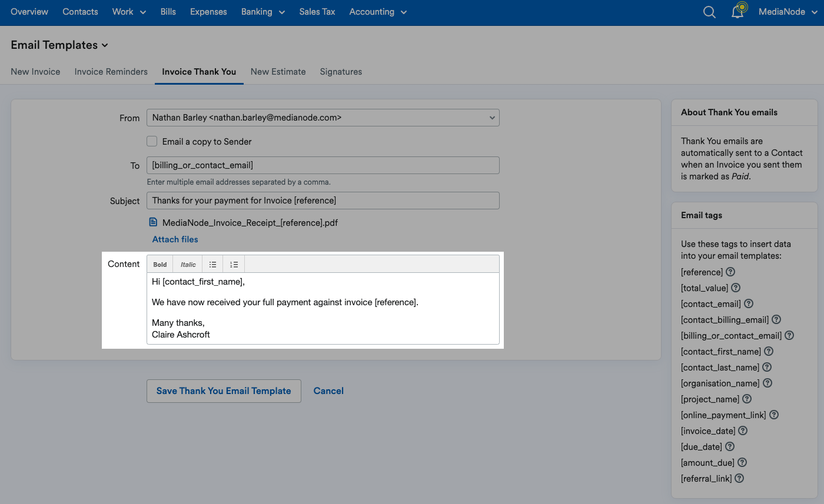Open the MediaNode account menu
824x504 pixels.
click(787, 12)
